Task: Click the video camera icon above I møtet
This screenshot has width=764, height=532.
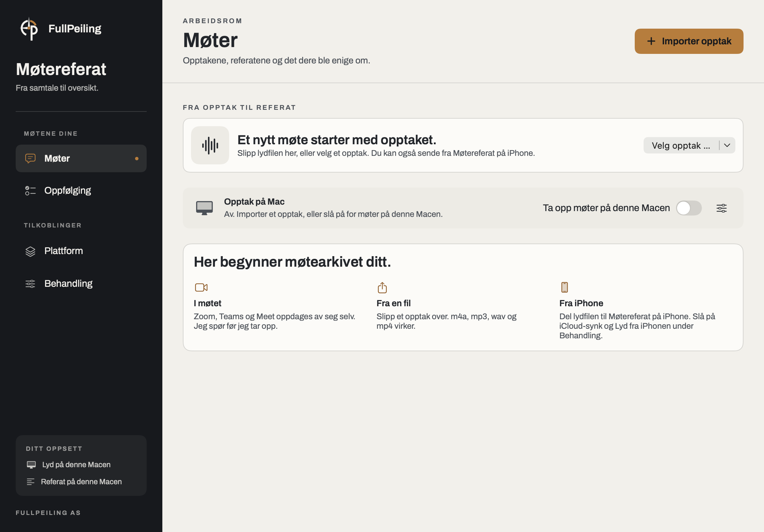Action: point(201,287)
